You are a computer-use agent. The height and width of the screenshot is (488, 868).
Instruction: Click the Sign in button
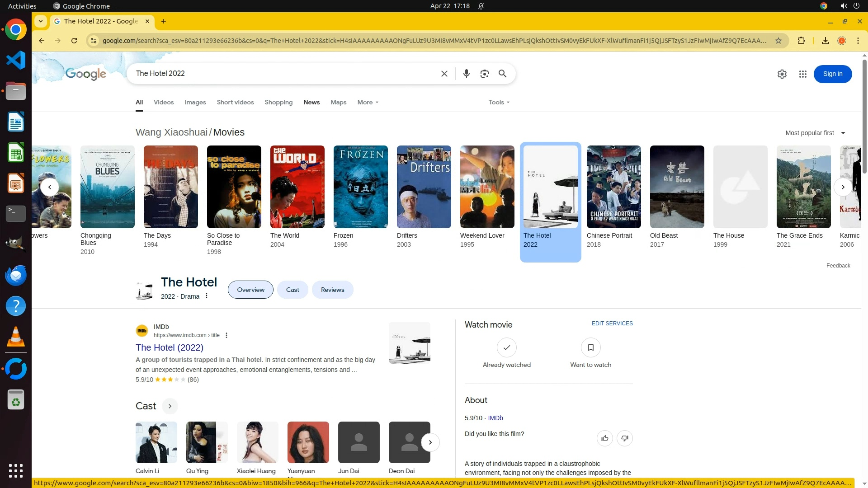pyautogui.click(x=832, y=74)
